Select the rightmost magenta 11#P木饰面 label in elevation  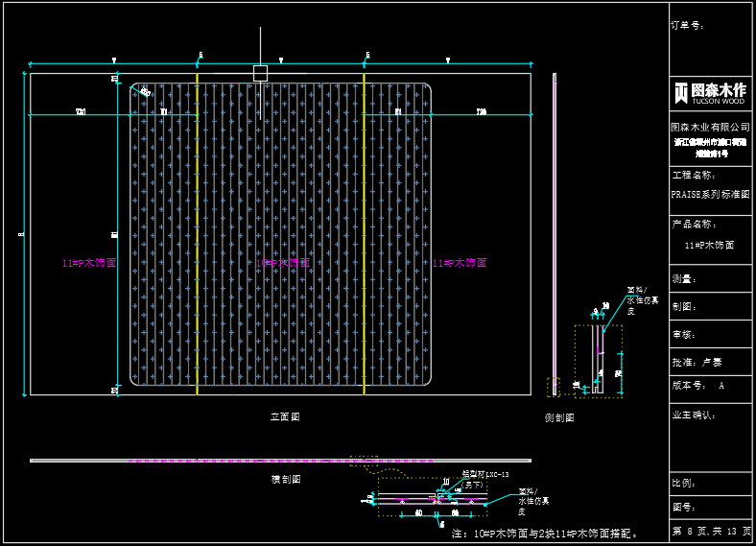(459, 263)
